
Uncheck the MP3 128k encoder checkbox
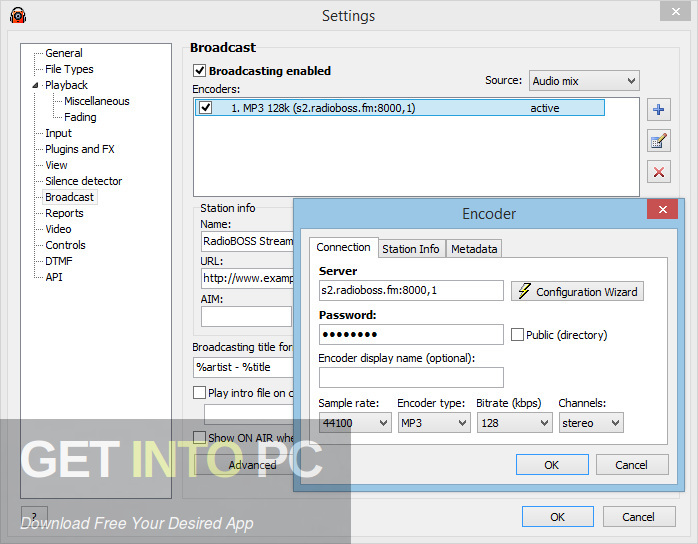tap(205, 108)
